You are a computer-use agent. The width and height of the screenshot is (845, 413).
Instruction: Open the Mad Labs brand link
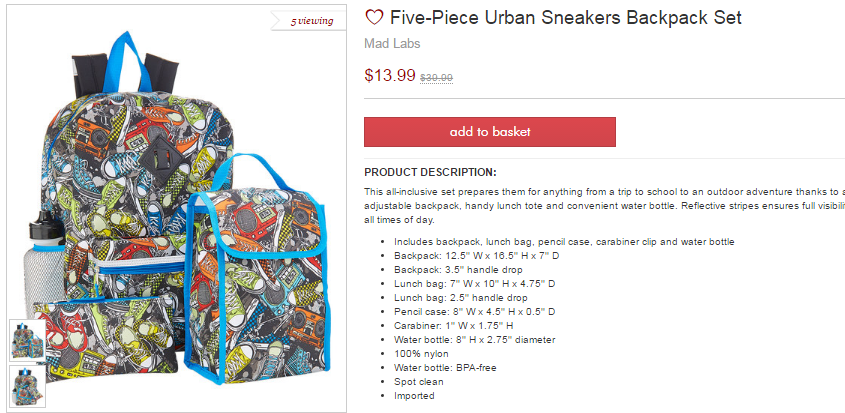tap(392, 44)
